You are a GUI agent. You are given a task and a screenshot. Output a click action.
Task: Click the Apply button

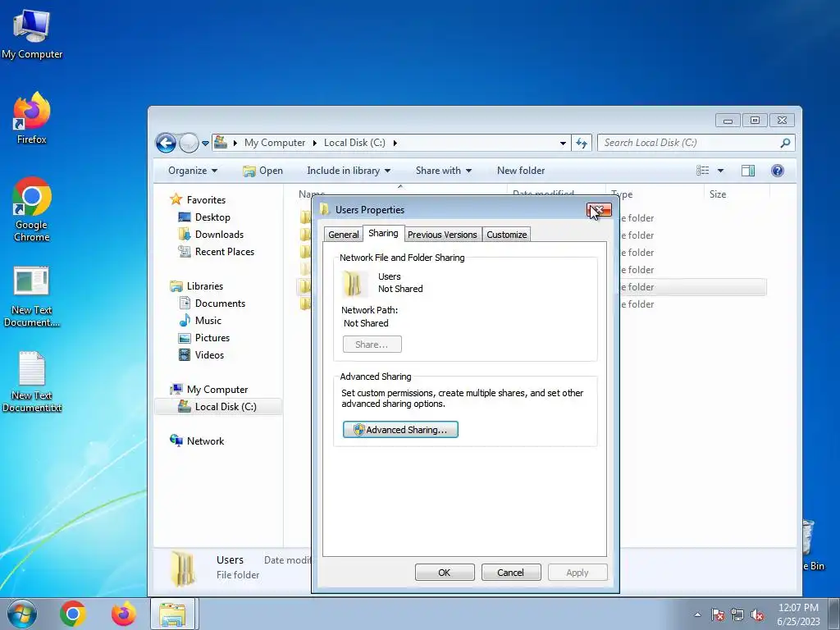click(x=577, y=572)
